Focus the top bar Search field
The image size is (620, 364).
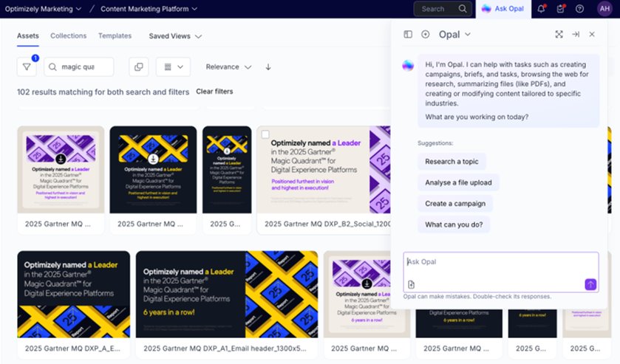pos(443,9)
